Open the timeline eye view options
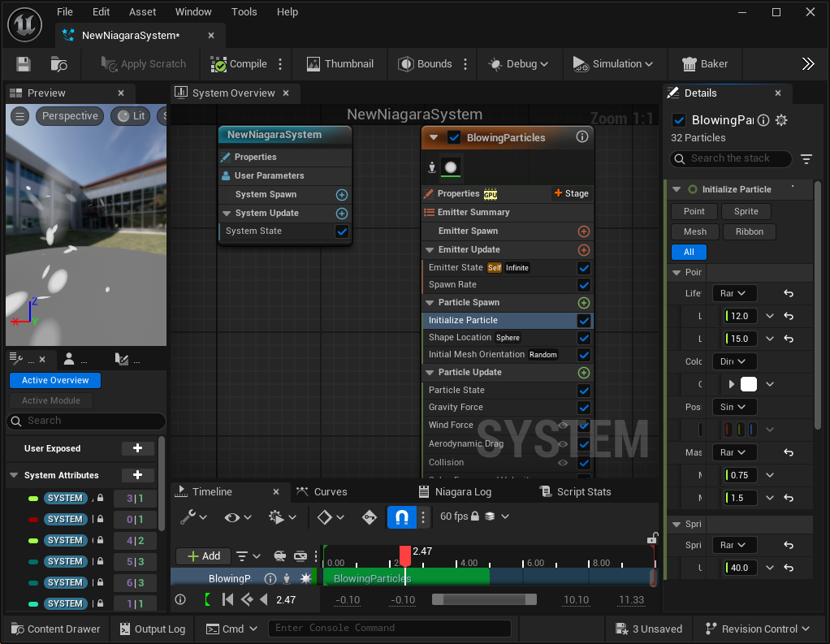The image size is (830, 644). pos(238,517)
